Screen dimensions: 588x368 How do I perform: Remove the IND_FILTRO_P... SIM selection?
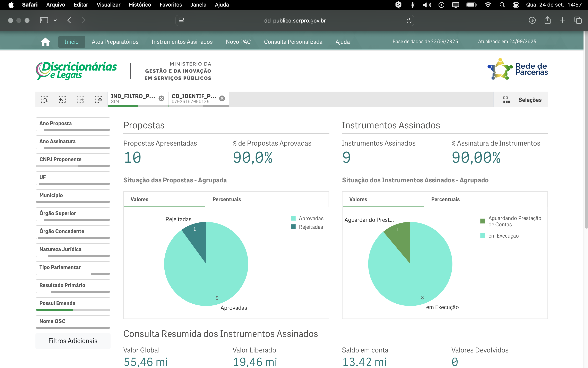[x=161, y=98]
